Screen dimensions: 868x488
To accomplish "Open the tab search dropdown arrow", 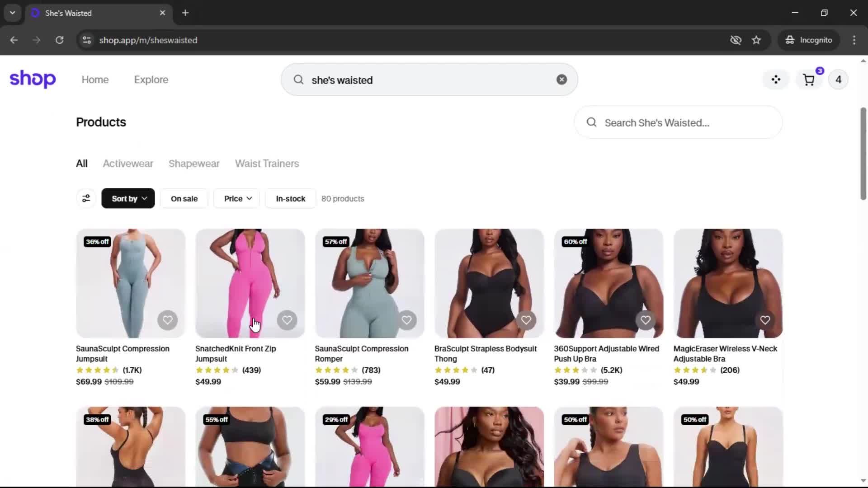I will (x=13, y=13).
